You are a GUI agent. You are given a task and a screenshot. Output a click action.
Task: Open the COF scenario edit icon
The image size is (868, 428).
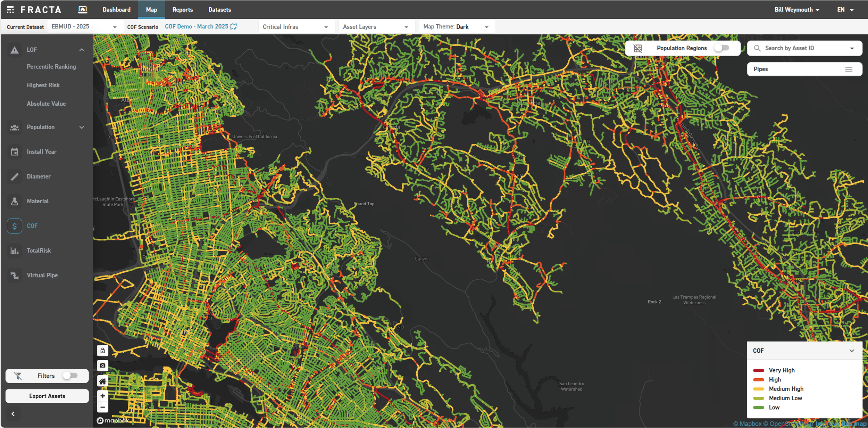click(x=234, y=27)
